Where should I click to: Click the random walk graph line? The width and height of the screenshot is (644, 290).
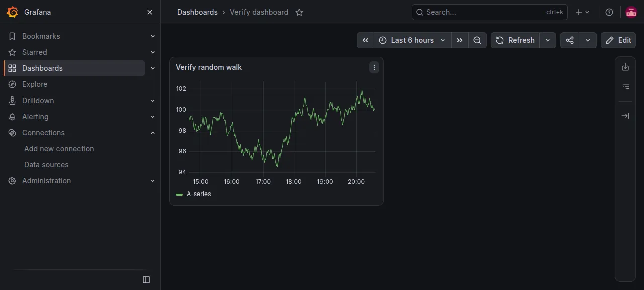(x=282, y=129)
